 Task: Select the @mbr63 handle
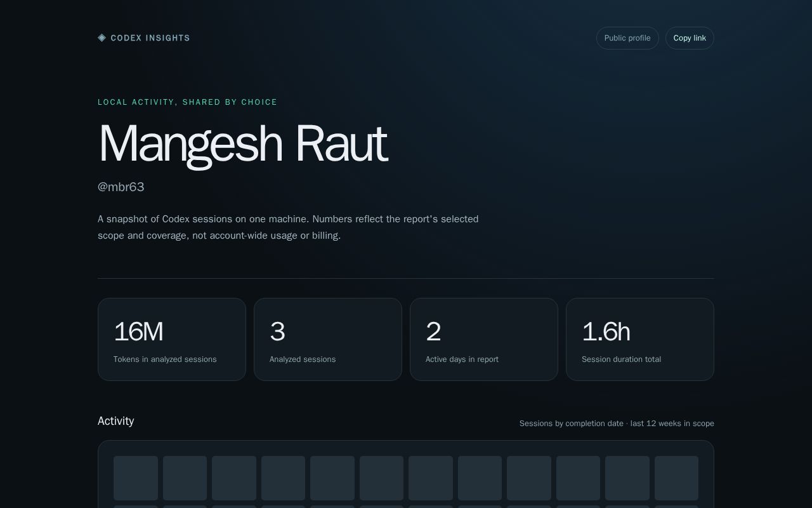click(121, 187)
